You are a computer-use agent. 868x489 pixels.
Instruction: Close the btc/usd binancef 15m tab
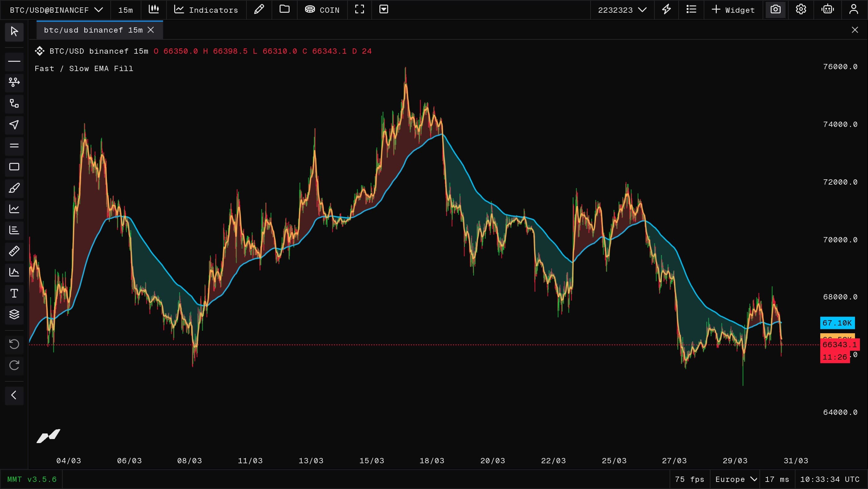[151, 30]
